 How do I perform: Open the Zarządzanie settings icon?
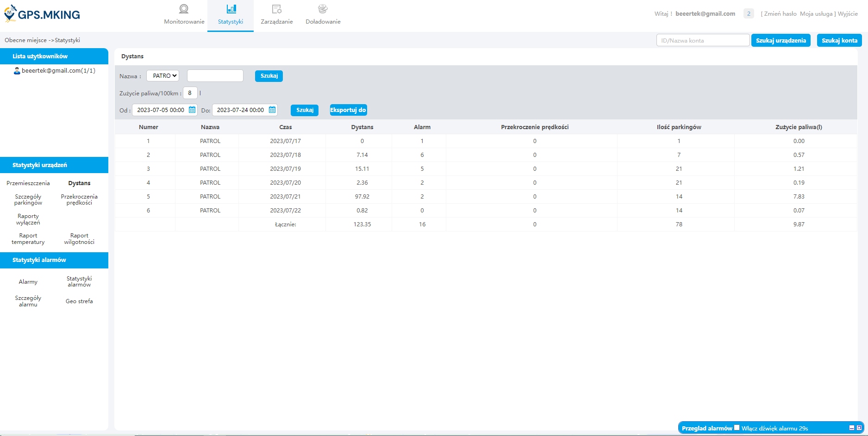[x=277, y=9]
